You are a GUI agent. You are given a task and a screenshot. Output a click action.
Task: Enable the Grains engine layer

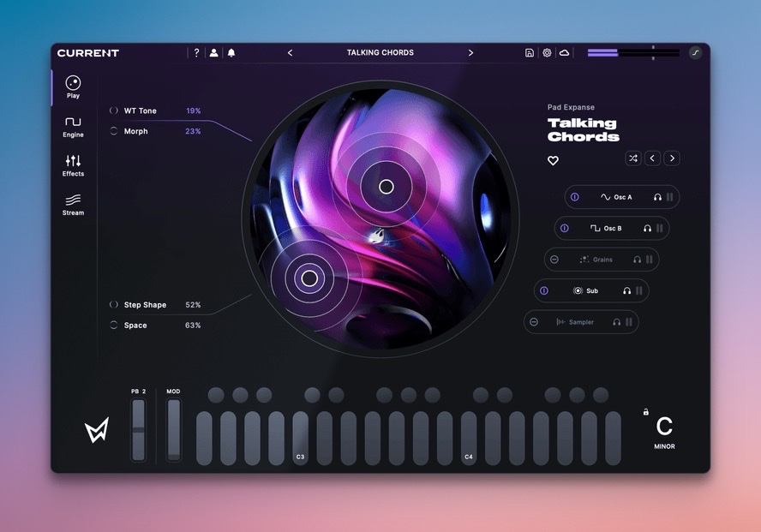click(x=554, y=260)
